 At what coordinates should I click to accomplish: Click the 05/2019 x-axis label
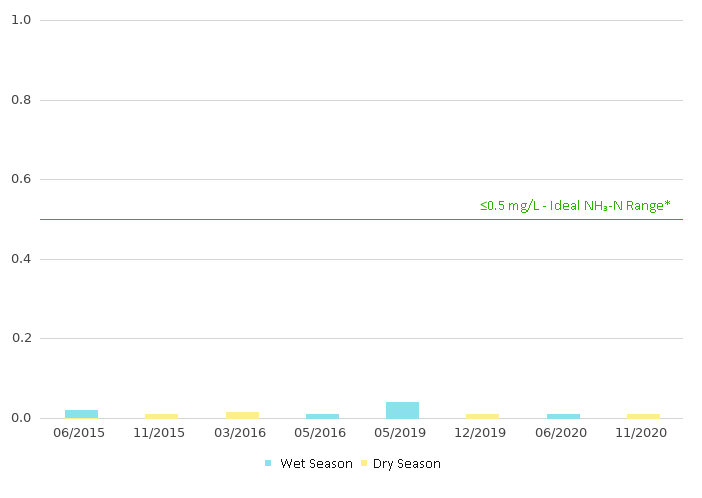(402, 433)
